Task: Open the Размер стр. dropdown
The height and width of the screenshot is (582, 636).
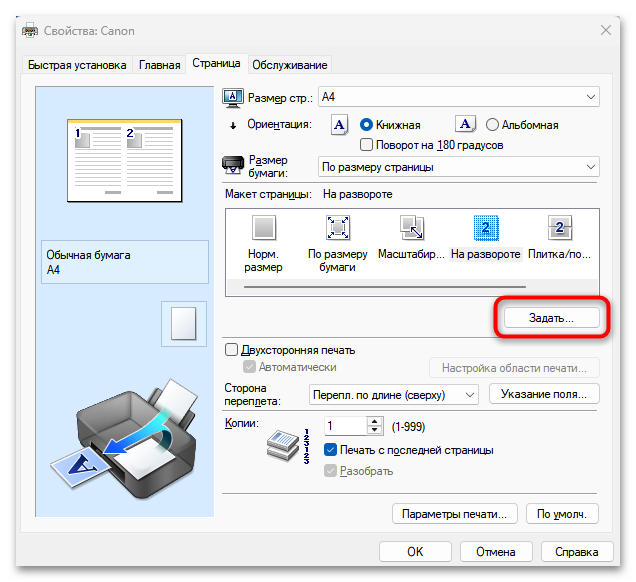Action: (x=458, y=97)
